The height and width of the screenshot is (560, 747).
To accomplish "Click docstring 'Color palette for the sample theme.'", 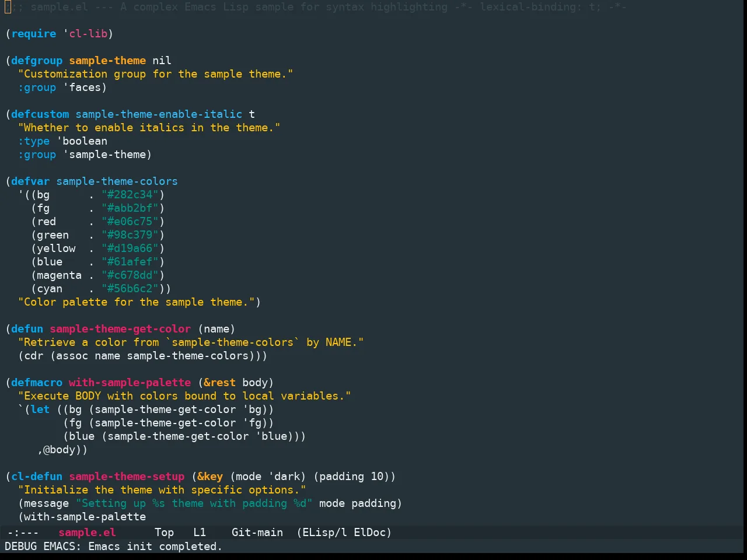I will coord(136,302).
